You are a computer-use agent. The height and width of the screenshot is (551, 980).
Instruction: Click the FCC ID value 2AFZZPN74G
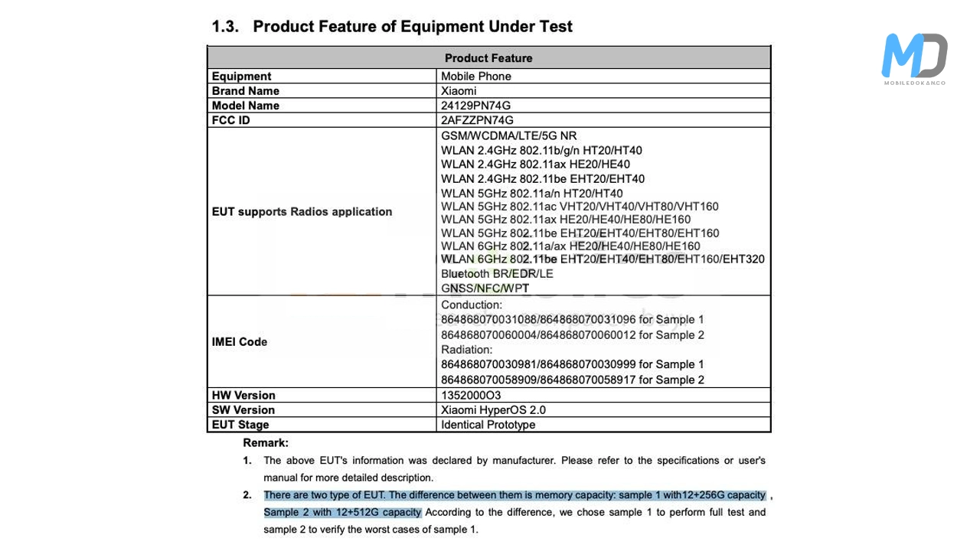477,120
